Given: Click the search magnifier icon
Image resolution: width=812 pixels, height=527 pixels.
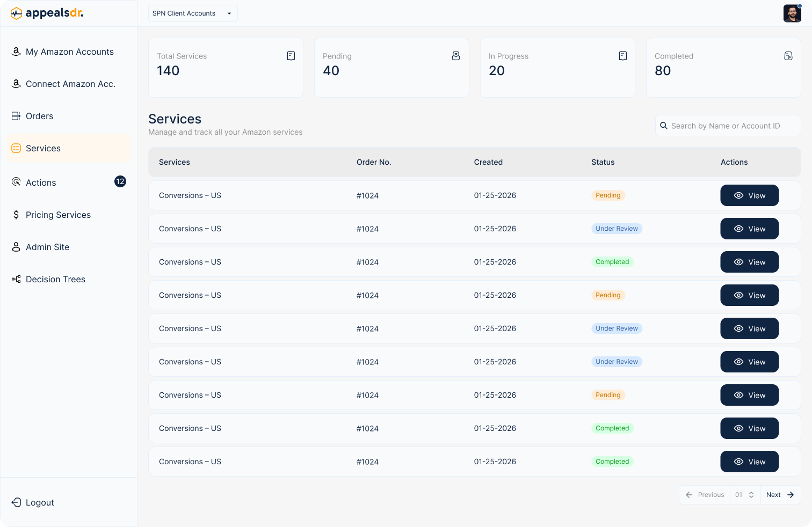Looking at the screenshot, I should click(664, 126).
